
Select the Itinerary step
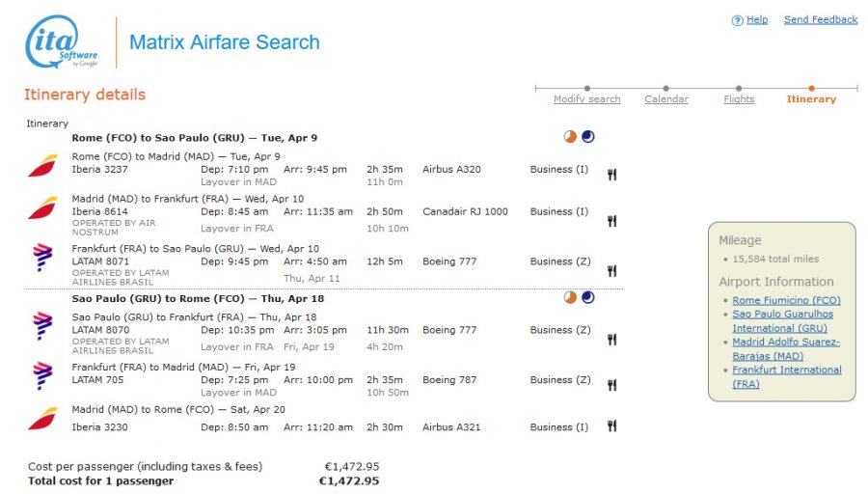click(811, 99)
